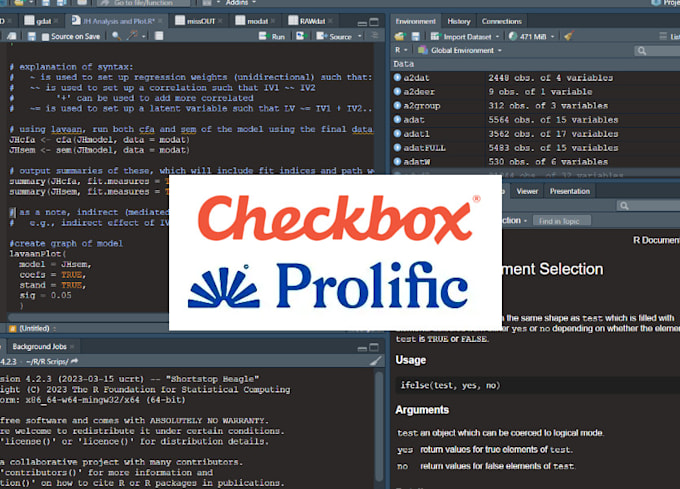Expand the a2group object blue arrow

click(397, 105)
